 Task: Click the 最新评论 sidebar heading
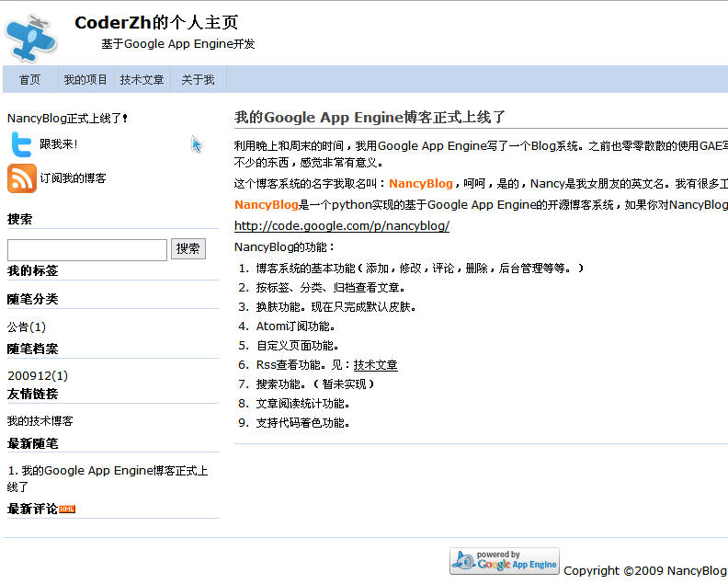32,509
